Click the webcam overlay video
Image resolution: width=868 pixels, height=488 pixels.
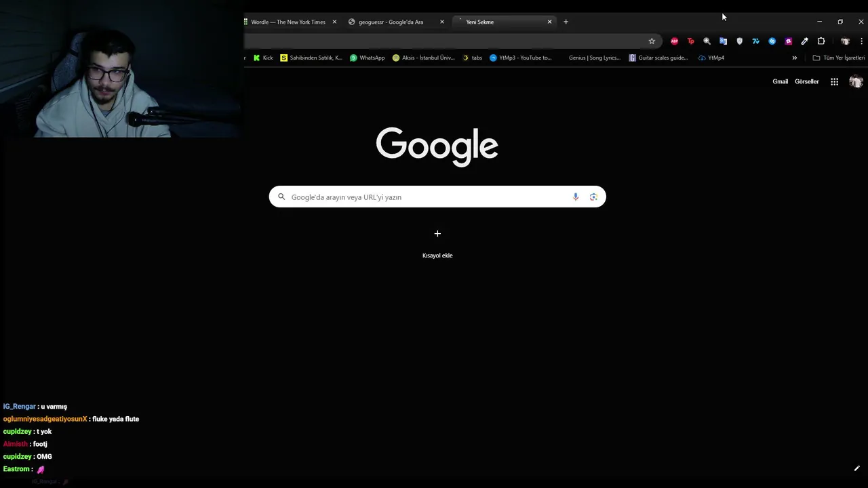(121, 69)
